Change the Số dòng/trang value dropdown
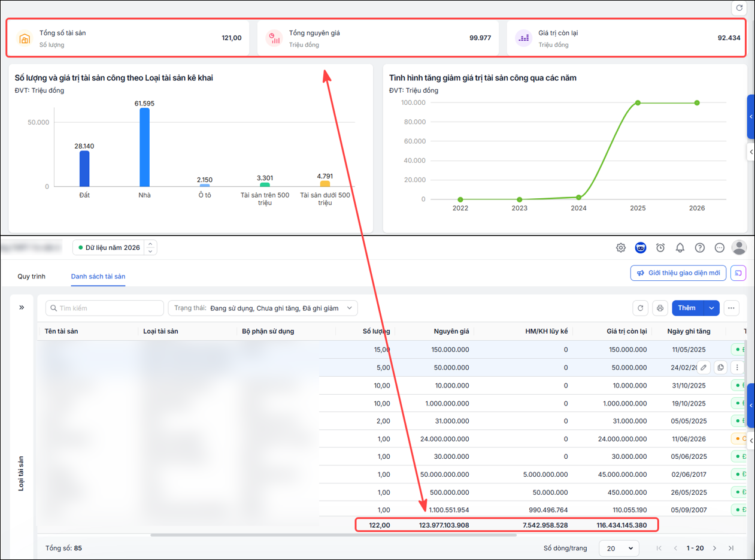 click(620, 548)
